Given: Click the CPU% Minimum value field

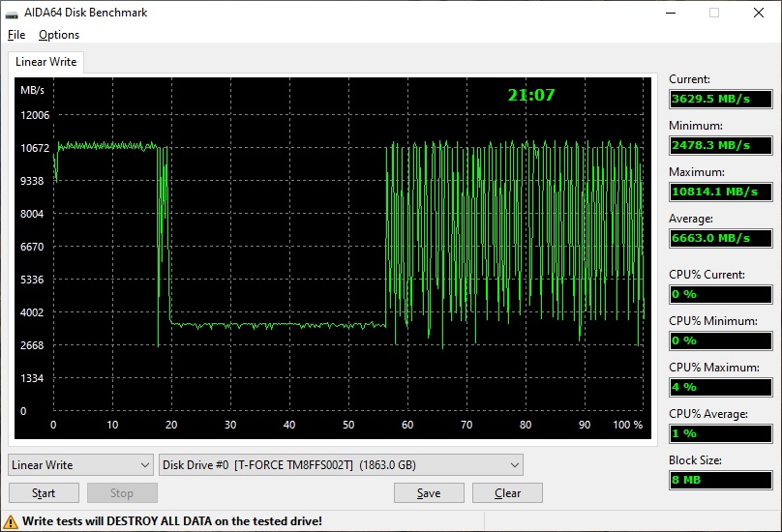Looking at the screenshot, I should click(721, 340).
